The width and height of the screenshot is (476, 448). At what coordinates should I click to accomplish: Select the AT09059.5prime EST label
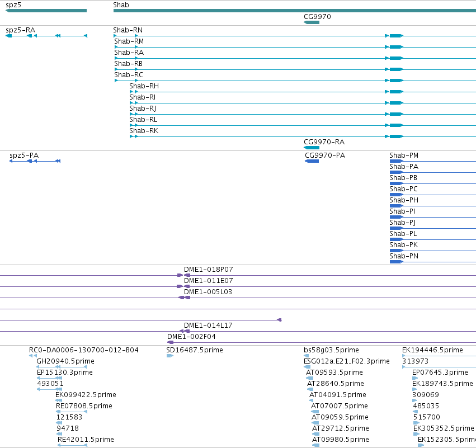(340, 417)
